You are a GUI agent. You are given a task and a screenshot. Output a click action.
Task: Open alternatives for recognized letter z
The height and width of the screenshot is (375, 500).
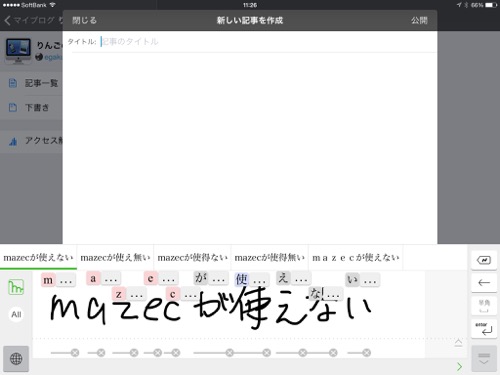coord(137,294)
